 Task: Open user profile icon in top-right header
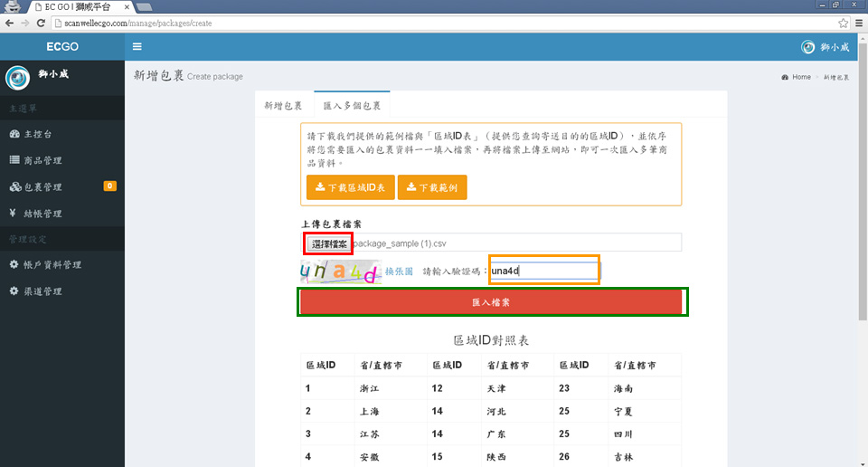tap(808, 47)
